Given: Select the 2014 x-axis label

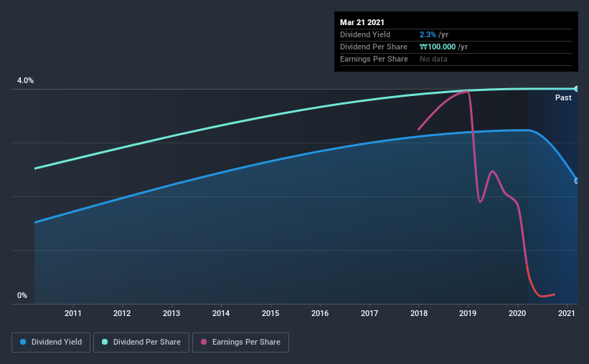Looking at the screenshot, I should click(221, 313).
